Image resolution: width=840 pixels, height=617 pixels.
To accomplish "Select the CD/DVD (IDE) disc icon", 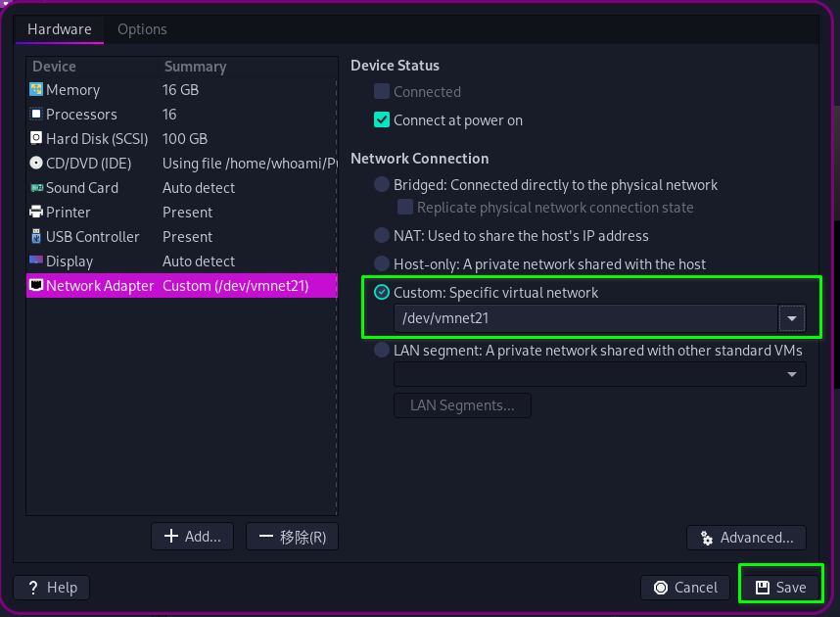I will (36, 164).
